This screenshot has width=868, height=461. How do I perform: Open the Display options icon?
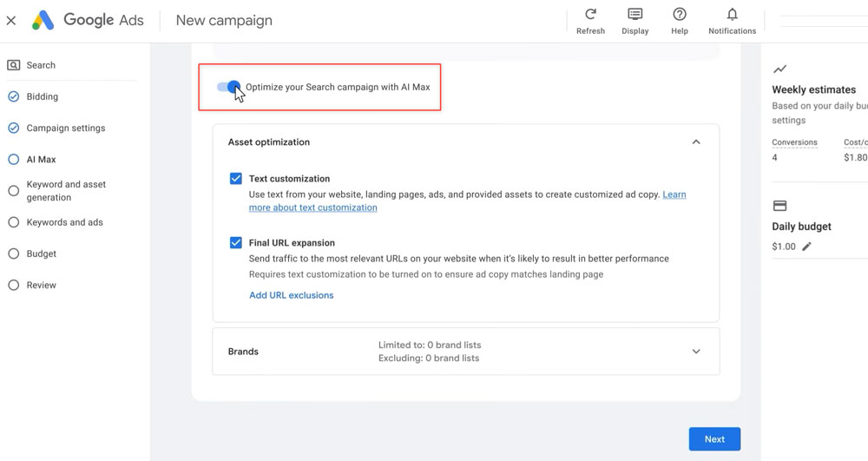(x=635, y=15)
